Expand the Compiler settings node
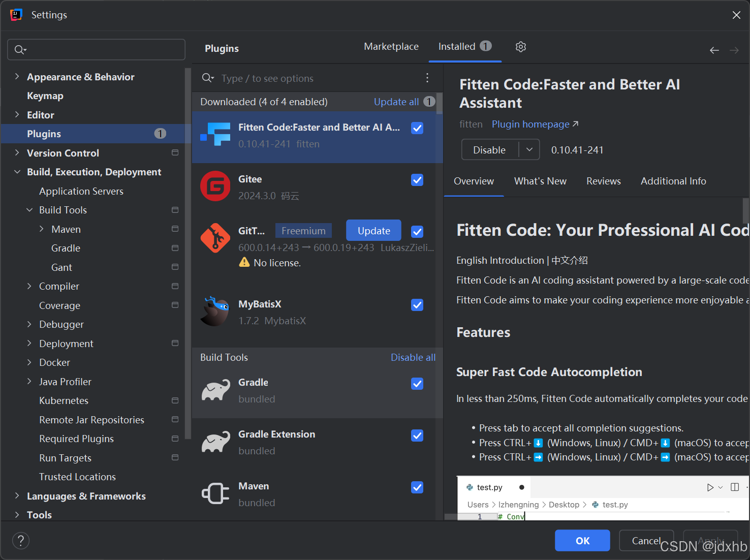750x560 pixels. (29, 286)
